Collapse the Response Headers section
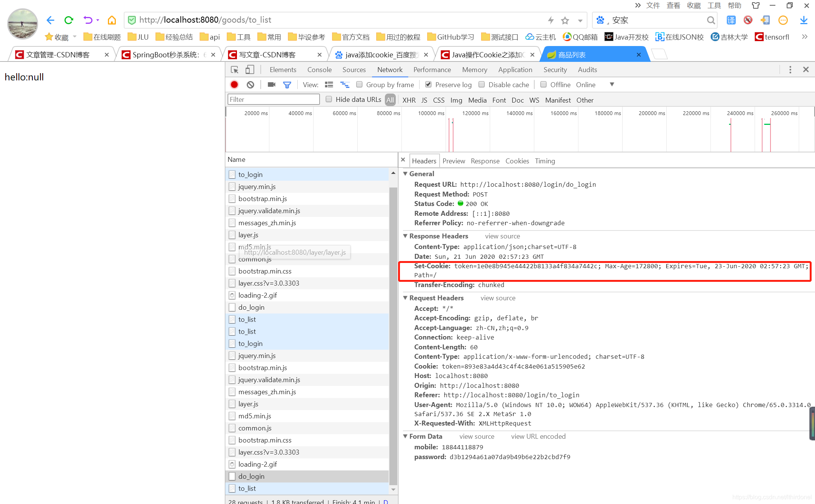Viewport: 815px width, 504px height. [x=405, y=236]
